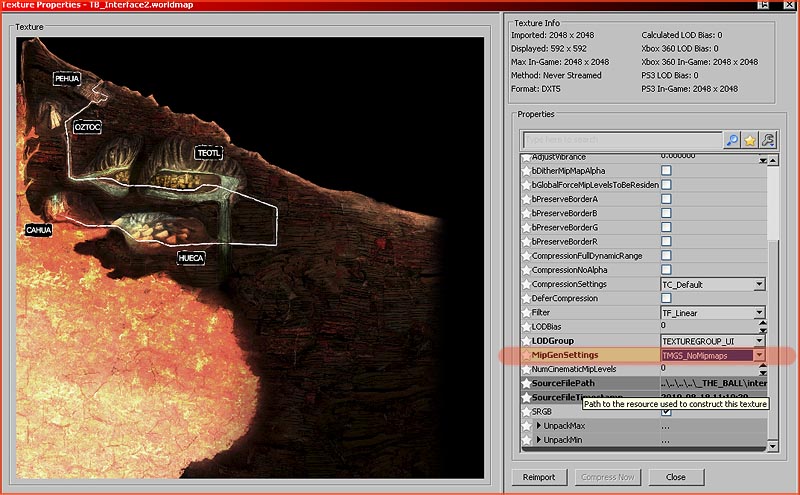Star the UnpackMax property row
The image size is (800, 495).
pos(526,426)
